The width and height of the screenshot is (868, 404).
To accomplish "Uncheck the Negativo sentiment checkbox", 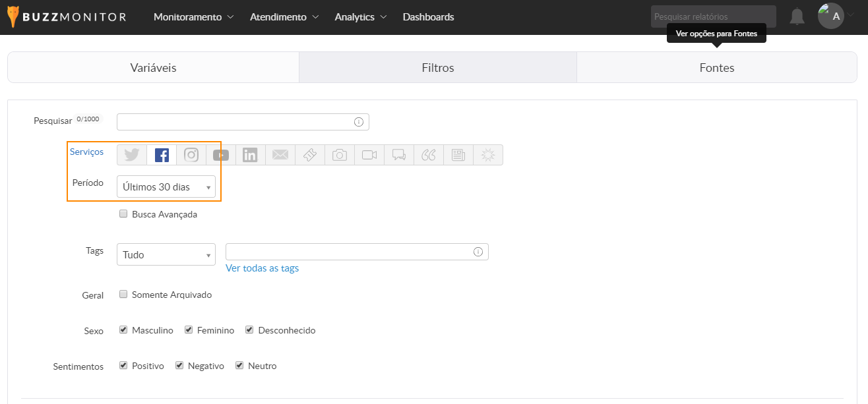I will point(179,366).
